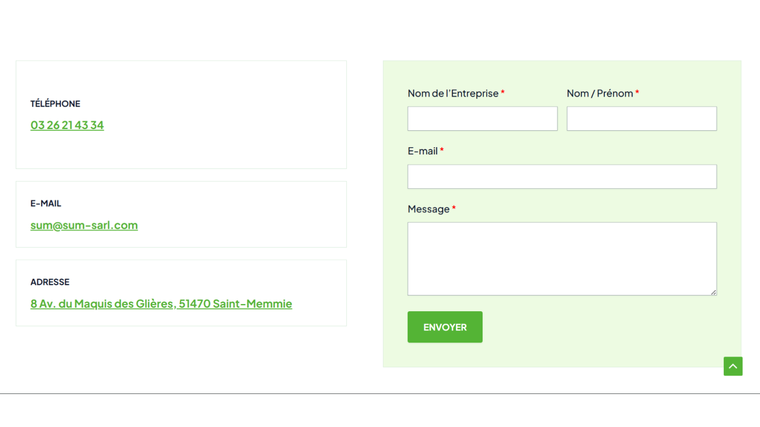Click the red asterisk after Nom / Prénom
Viewport: 760px width, 427px height.
click(637, 93)
